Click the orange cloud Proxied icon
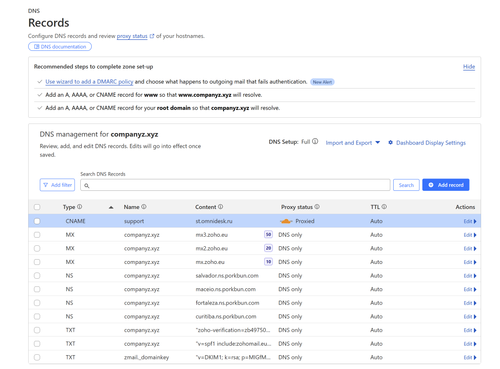The width and height of the screenshot is (500, 369). tap(286, 221)
